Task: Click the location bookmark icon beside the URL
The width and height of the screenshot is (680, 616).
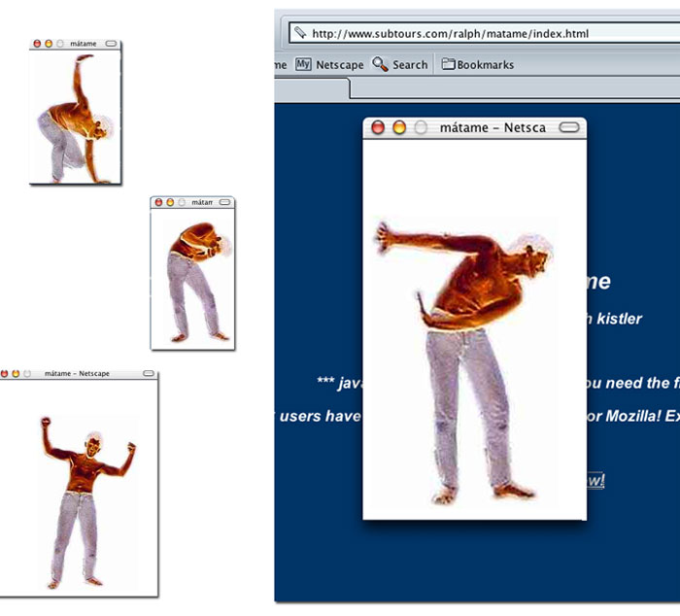Action: tap(300, 32)
